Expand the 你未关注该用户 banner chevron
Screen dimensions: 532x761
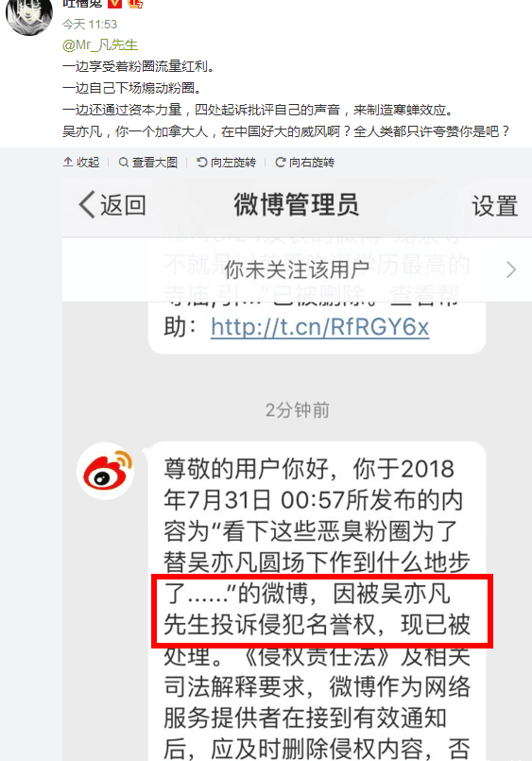pos(511,269)
